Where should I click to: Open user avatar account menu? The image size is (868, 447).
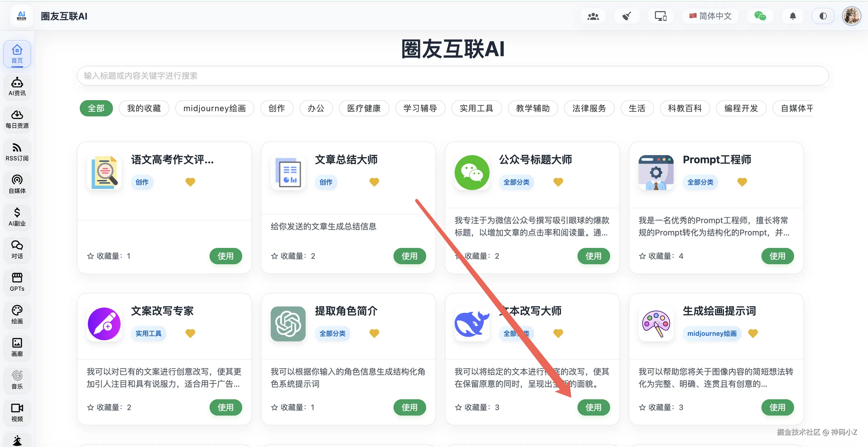coord(851,16)
